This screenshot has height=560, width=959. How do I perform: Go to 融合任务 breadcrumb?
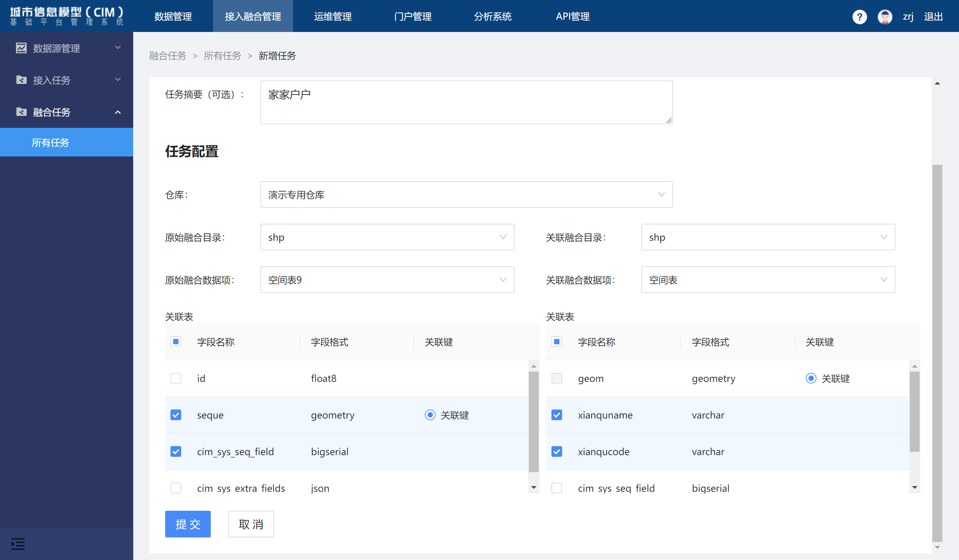(167, 56)
